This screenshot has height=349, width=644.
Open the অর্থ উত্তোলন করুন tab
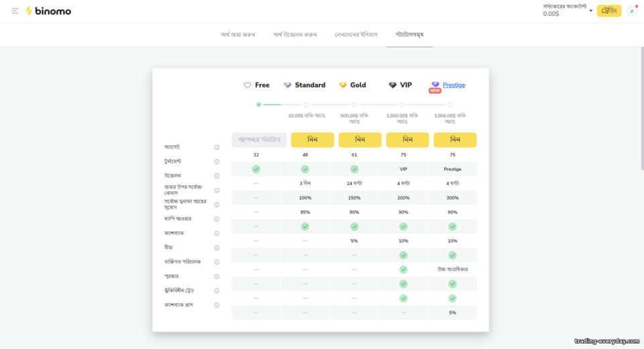(295, 34)
